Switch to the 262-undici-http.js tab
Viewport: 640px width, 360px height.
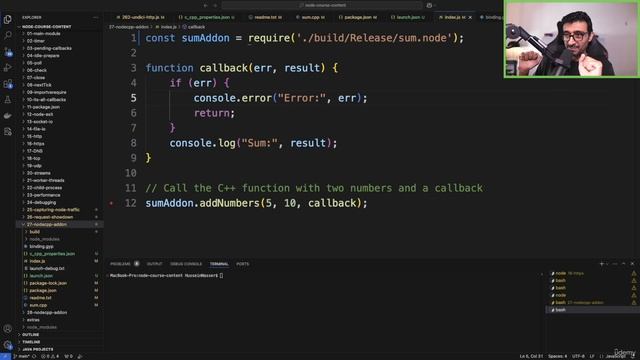point(140,17)
